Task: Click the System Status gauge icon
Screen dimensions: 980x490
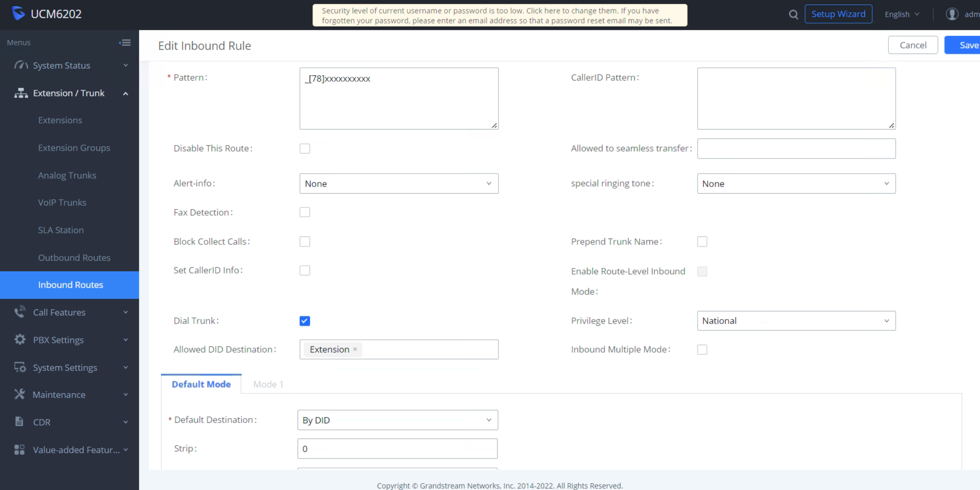Action: (21, 65)
